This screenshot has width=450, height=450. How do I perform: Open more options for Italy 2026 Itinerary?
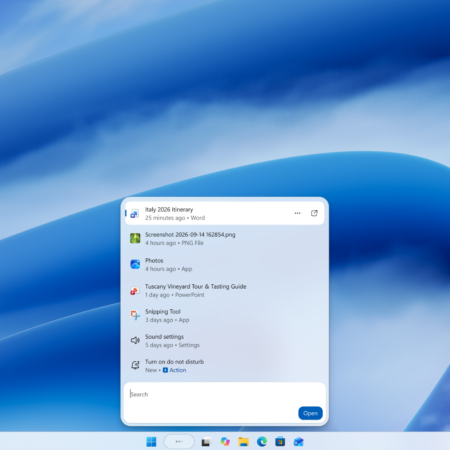tap(297, 213)
